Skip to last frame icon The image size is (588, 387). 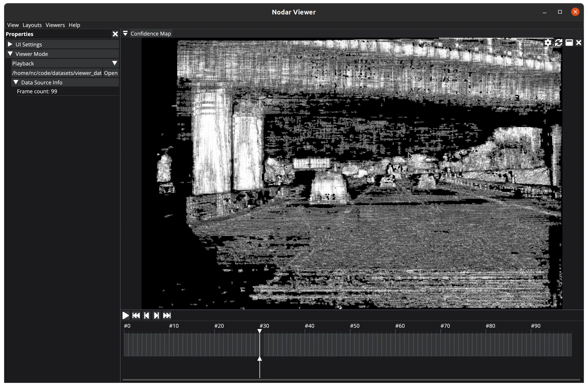pyautogui.click(x=167, y=315)
